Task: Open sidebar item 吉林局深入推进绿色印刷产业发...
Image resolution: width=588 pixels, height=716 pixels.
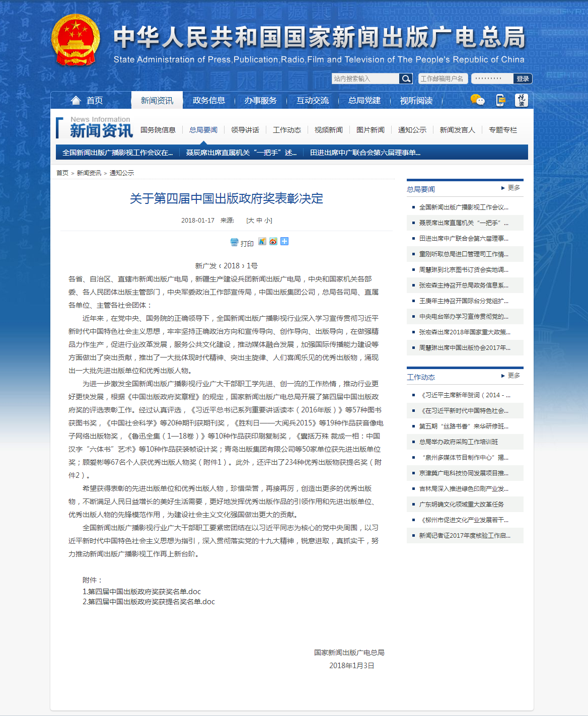Action: click(x=464, y=489)
